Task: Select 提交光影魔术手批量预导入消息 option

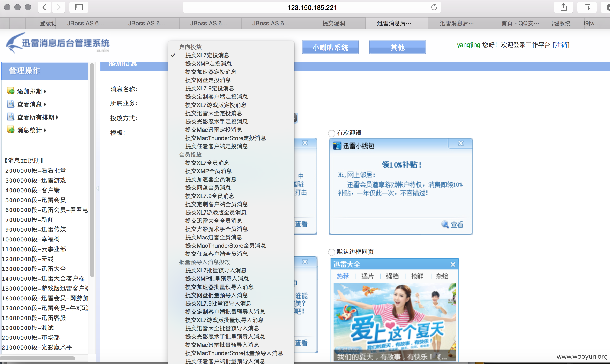Action: [x=231, y=337]
